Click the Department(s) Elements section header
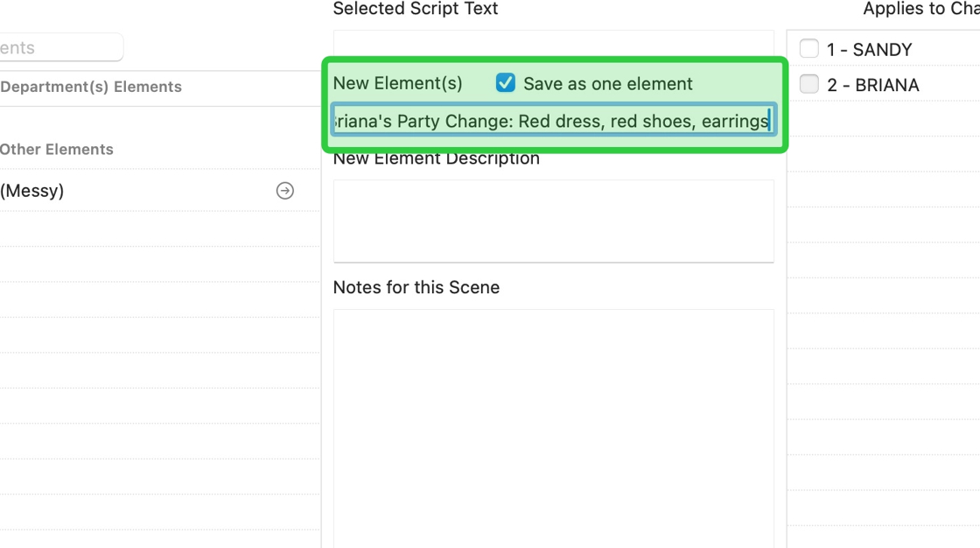The width and height of the screenshot is (980, 548). pos(91,87)
